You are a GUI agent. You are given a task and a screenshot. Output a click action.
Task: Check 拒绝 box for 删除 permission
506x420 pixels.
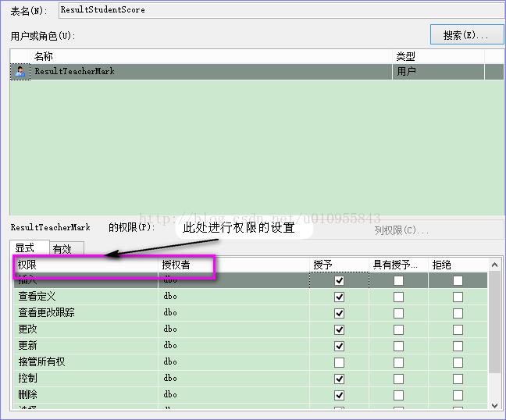(458, 395)
